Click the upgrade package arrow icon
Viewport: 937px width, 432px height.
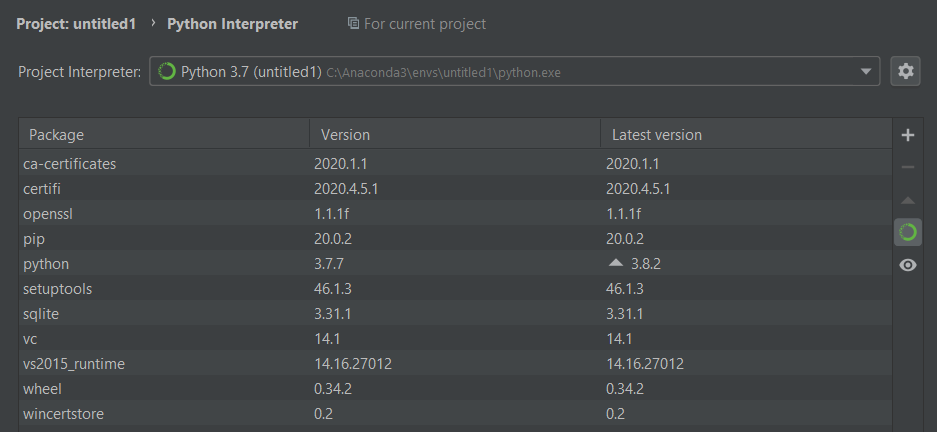[x=907, y=200]
